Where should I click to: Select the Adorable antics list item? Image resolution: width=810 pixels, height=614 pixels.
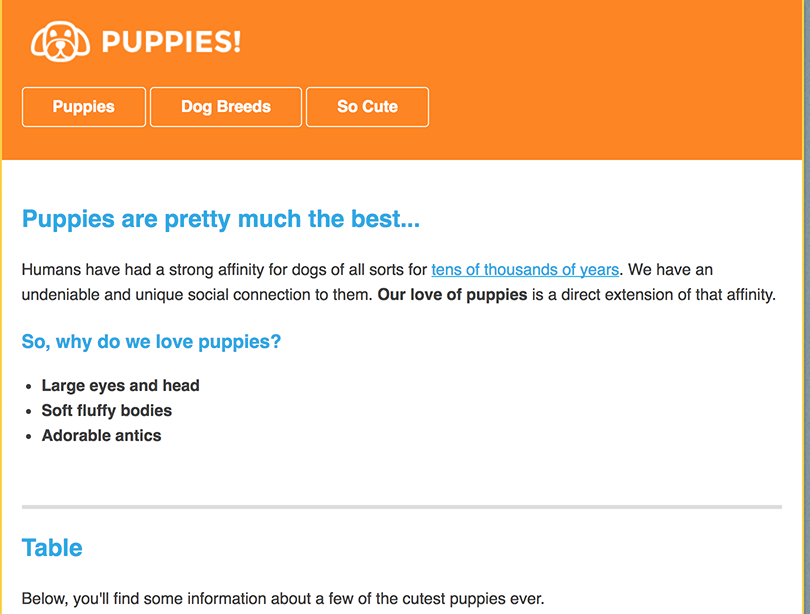pos(101,436)
